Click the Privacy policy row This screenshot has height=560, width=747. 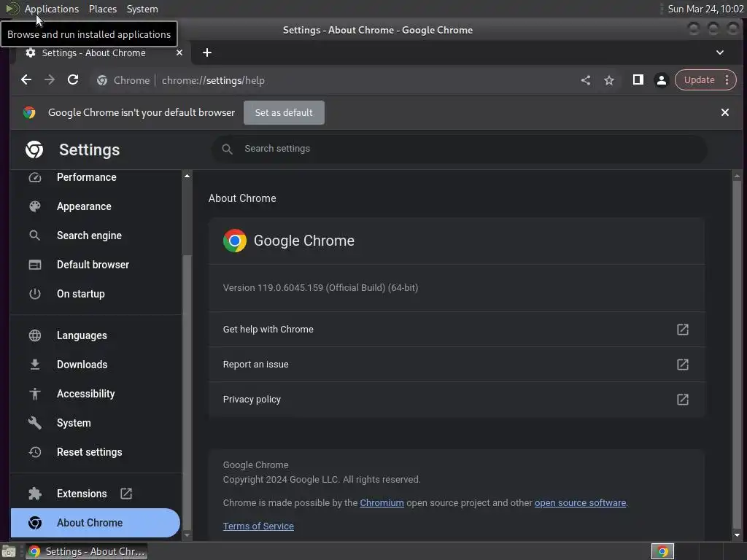click(x=457, y=399)
